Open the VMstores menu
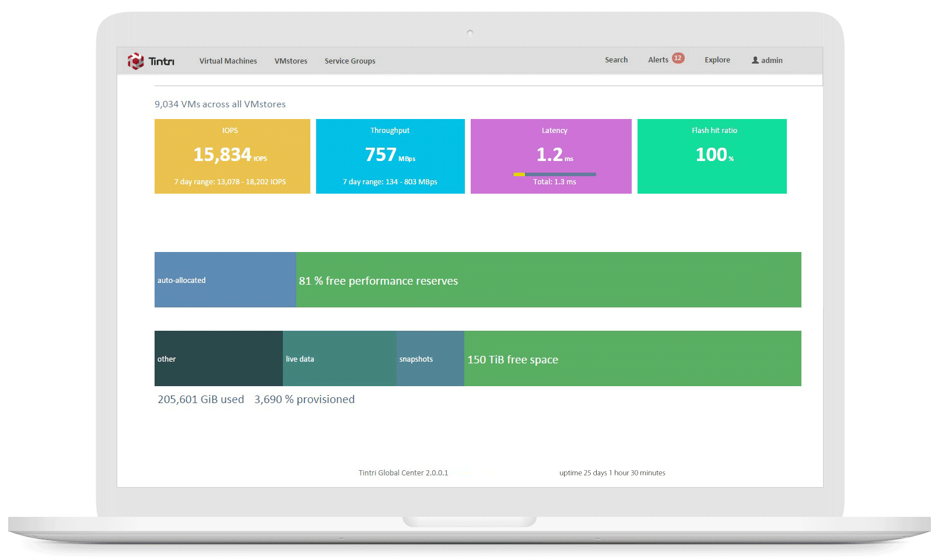942x560 pixels. pyautogui.click(x=291, y=61)
